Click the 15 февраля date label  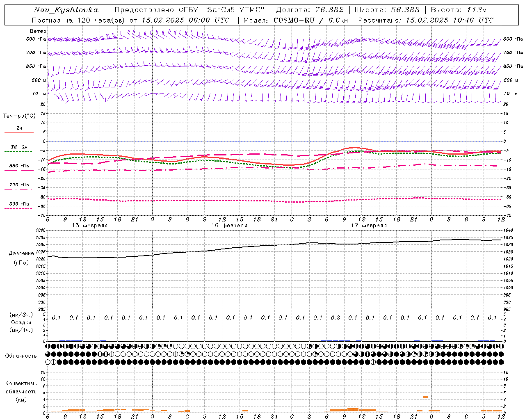90,226
